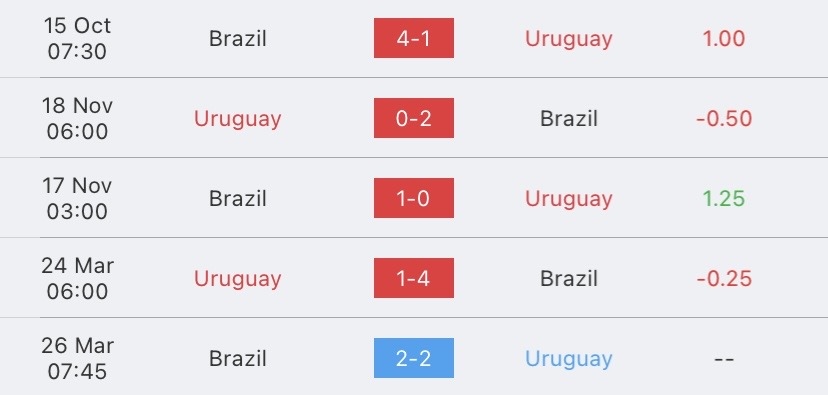
Task: Open the 1-0 score box
Action: [x=413, y=198]
